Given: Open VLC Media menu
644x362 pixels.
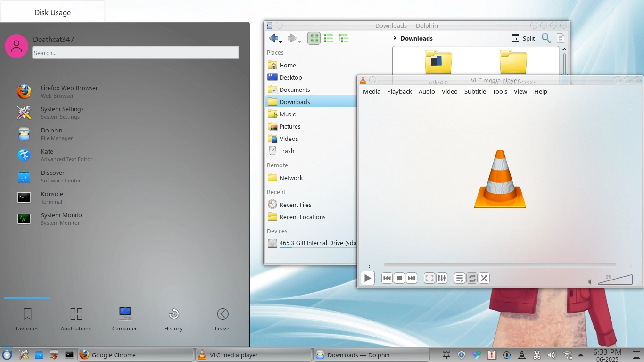Looking at the screenshot, I should (372, 91).
